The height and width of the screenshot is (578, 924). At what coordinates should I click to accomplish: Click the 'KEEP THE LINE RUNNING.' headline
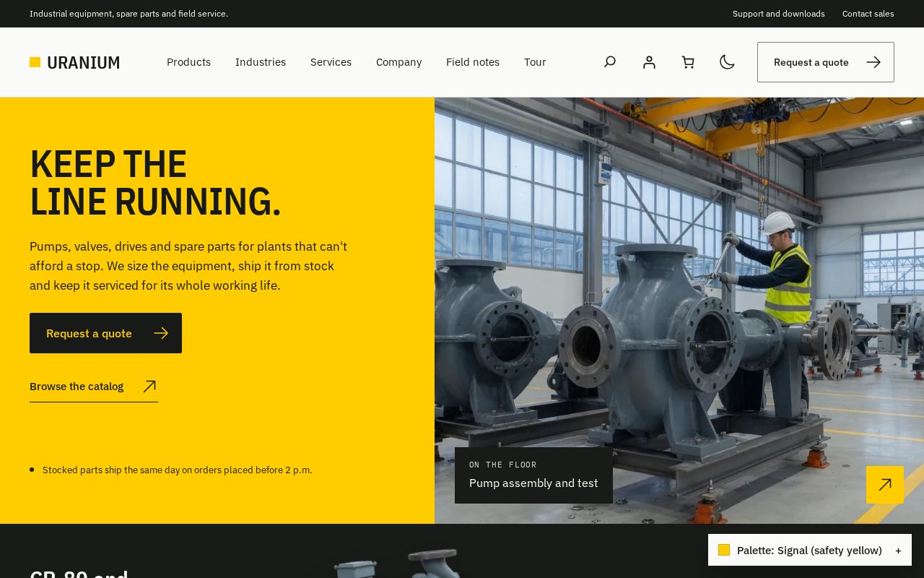pos(155,183)
